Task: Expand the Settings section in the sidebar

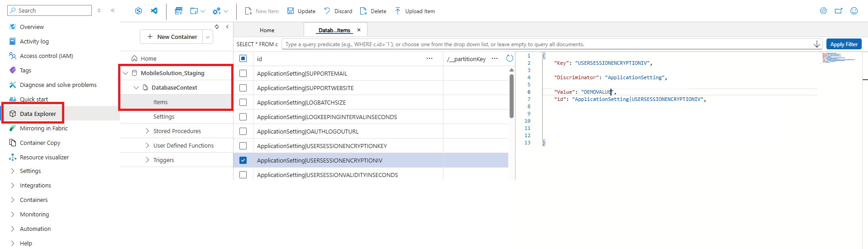Action: (x=12, y=171)
